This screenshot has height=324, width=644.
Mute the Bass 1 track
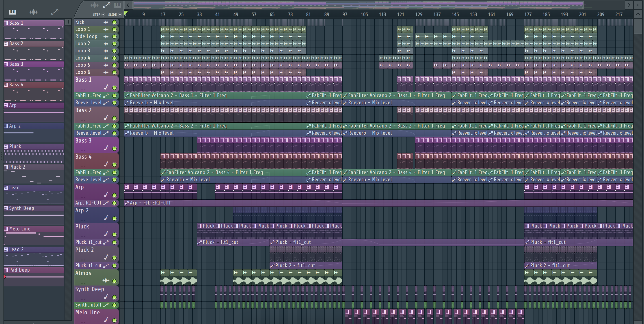pyautogui.click(x=114, y=88)
